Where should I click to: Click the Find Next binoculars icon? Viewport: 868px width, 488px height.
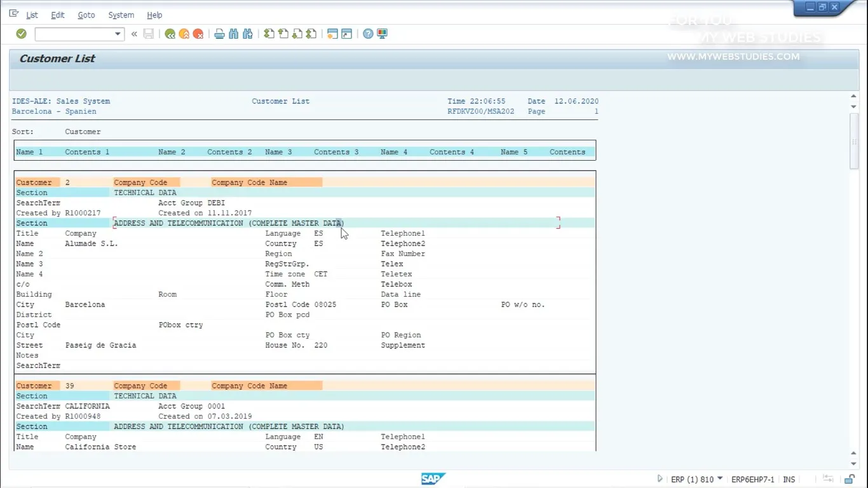[248, 34]
